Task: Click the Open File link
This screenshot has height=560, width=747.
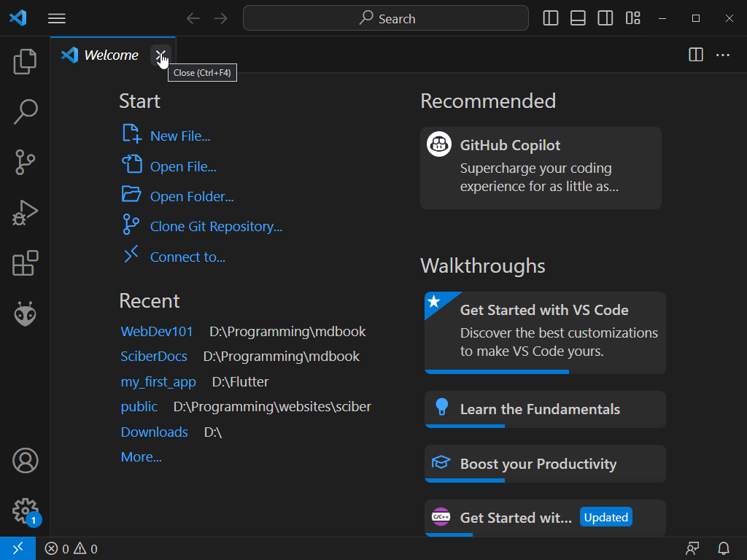Action: [183, 167]
